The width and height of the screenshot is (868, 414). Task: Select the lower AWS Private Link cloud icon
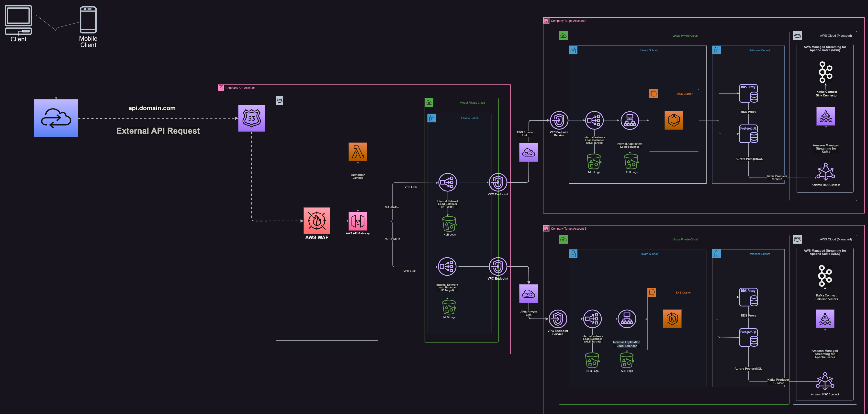click(528, 294)
